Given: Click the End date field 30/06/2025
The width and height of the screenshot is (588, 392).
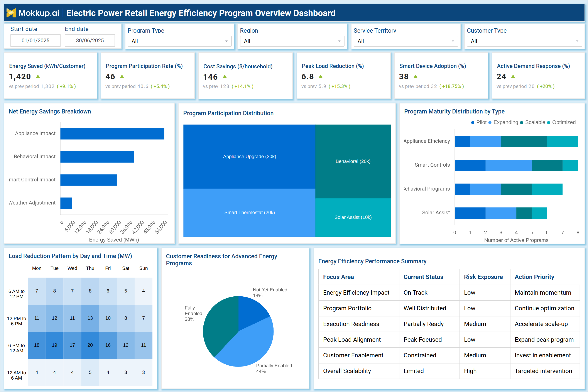Looking at the screenshot, I should (x=90, y=41).
